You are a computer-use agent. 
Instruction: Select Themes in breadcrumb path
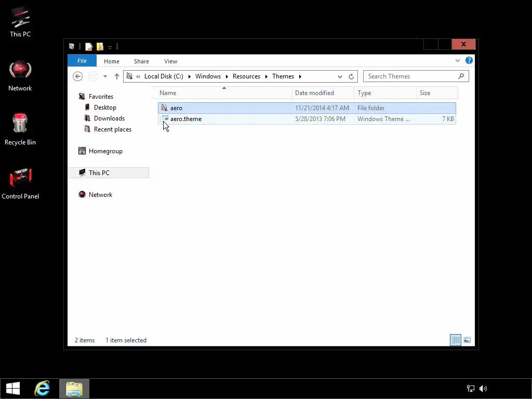point(283,76)
